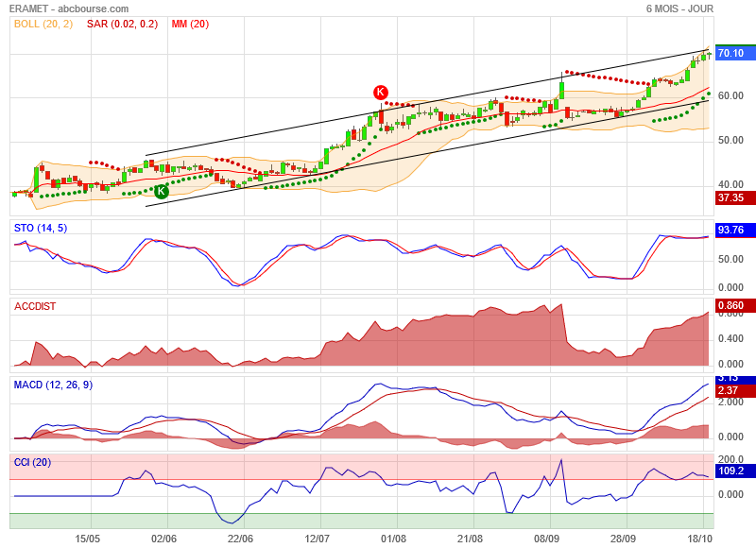Click the 'CCI (20)' indicator label
The height and width of the screenshot is (548, 756).
click(x=32, y=462)
